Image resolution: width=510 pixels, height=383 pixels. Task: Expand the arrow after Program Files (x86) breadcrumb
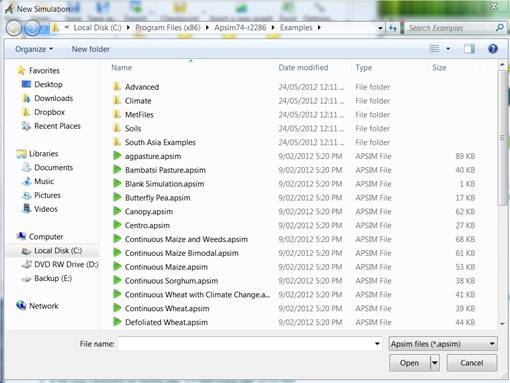point(207,28)
